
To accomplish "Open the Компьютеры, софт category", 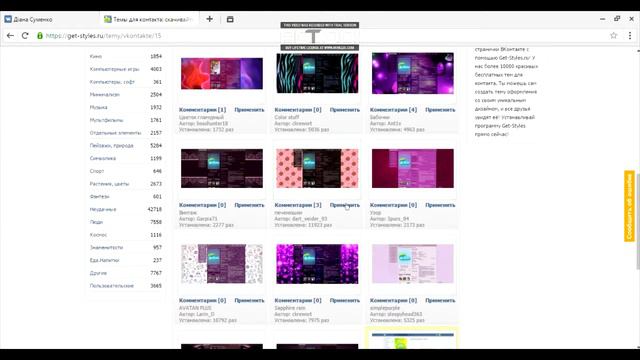I will [x=112, y=82].
